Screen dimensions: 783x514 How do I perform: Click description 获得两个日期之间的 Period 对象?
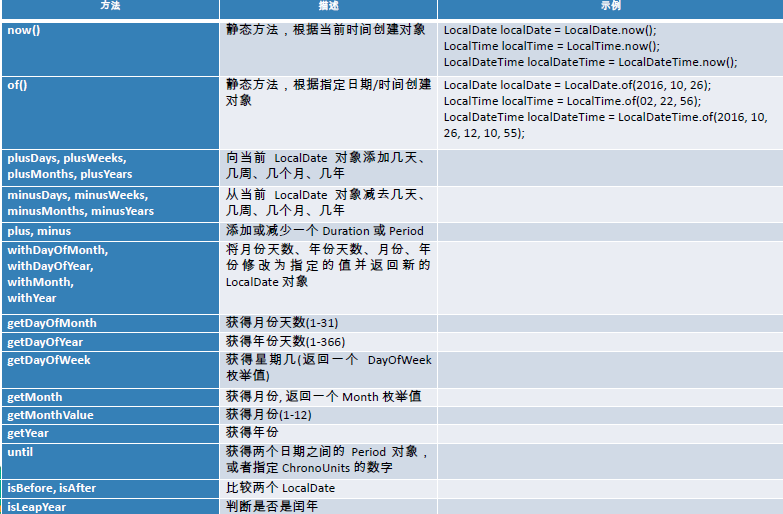pyautogui.click(x=327, y=460)
